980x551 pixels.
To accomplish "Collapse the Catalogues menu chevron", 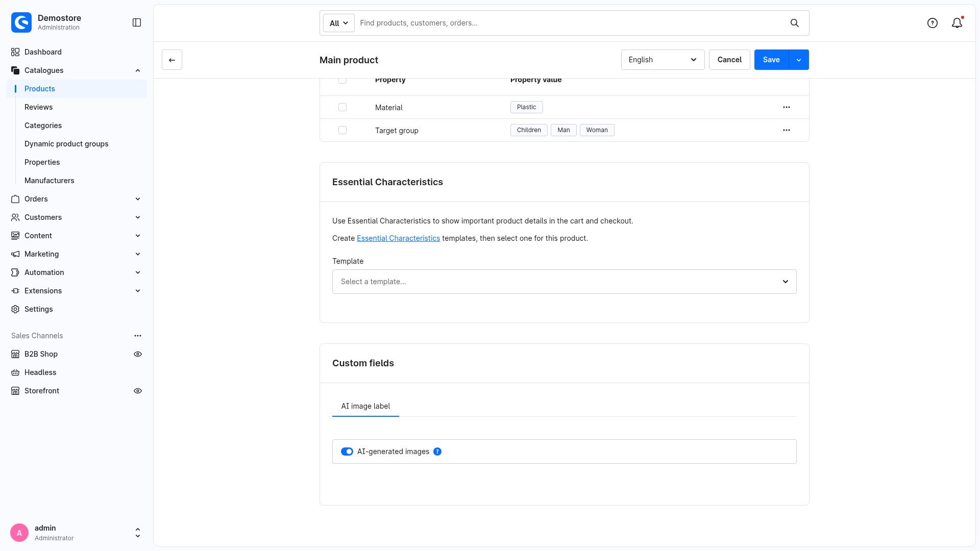I will click(x=138, y=70).
